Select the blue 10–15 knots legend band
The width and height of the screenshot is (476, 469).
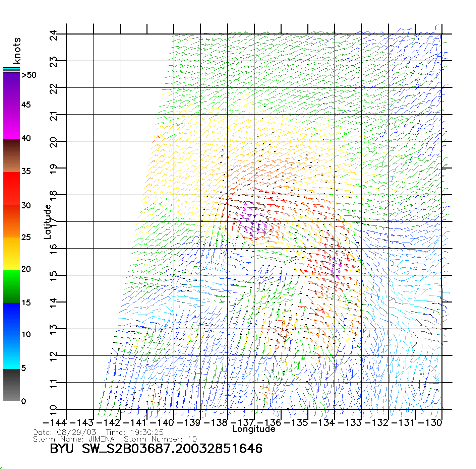tap(12, 319)
